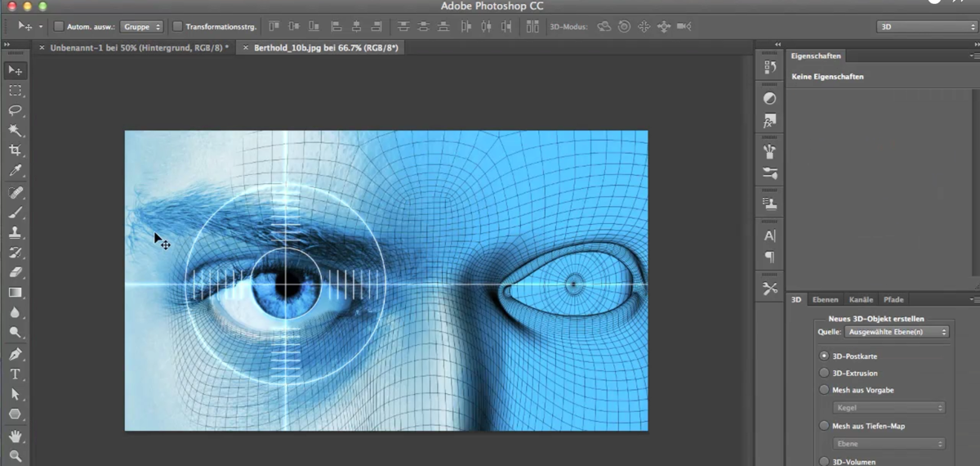
Task: Select the Gradient tool
Action: click(x=15, y=293)
